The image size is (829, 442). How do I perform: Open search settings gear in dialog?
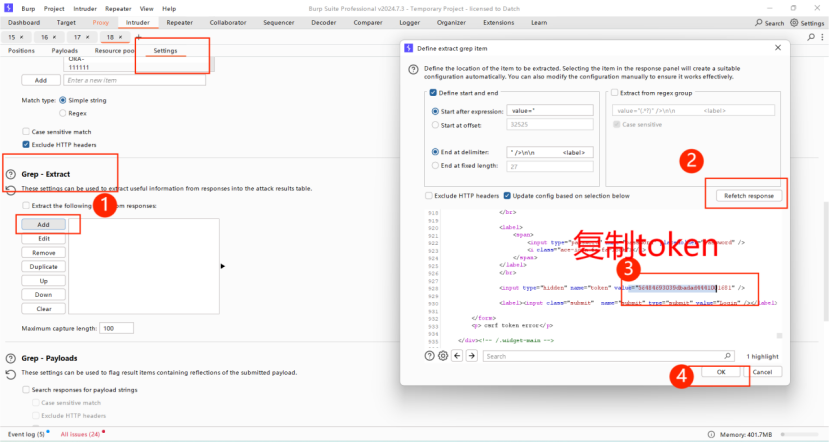click(443, 356)
